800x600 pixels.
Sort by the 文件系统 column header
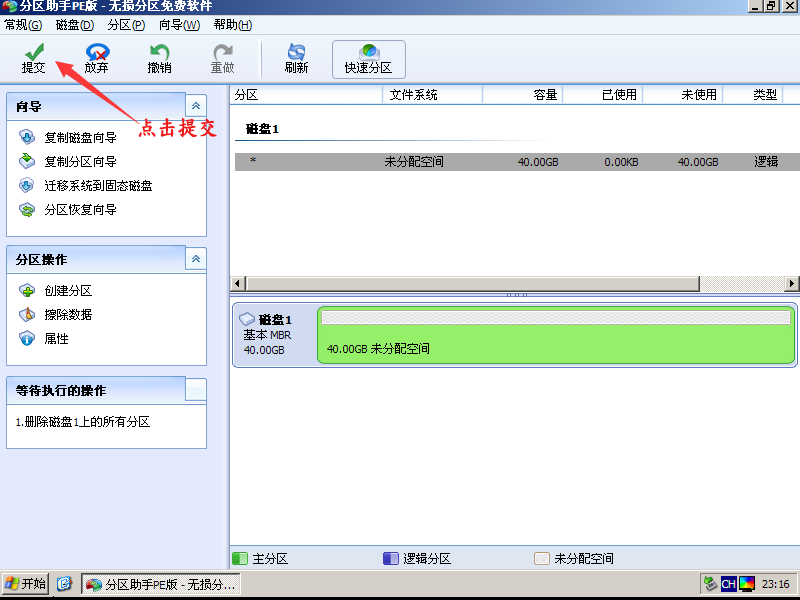(432, 94)
